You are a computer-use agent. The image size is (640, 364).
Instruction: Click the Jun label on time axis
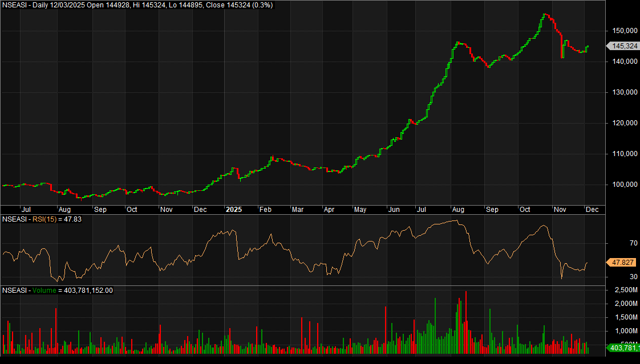(x=394, y=210)
